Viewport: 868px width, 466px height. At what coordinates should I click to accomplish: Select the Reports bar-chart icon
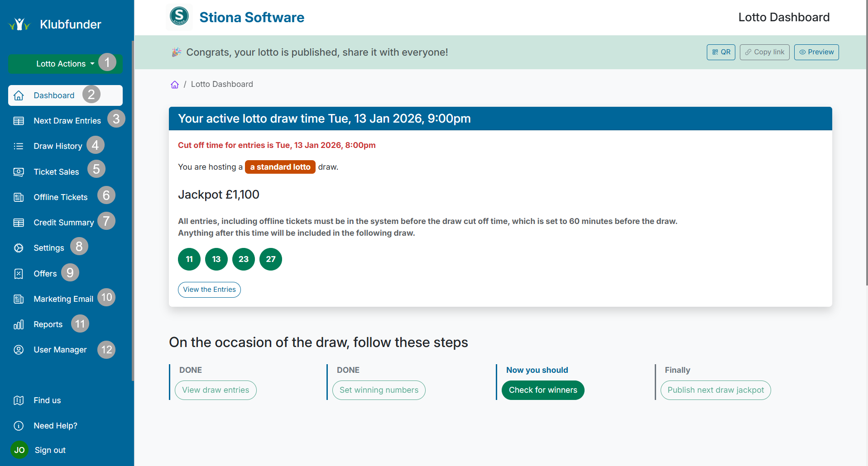point(18,324)
